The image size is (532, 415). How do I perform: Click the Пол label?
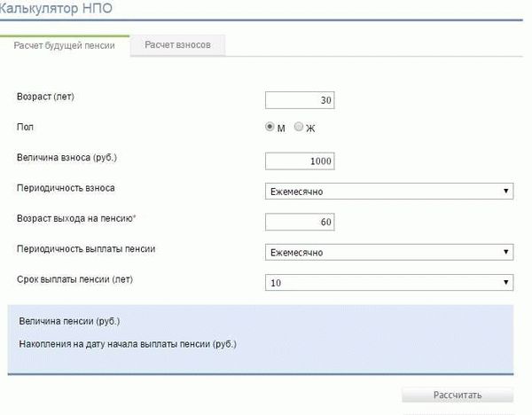tap(25, 127)
